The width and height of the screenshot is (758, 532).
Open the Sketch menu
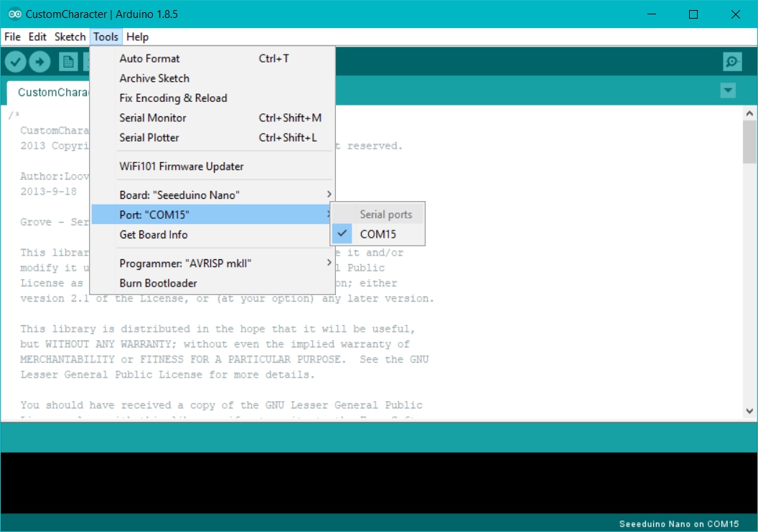pyautogui.click(x=70, y=37)
